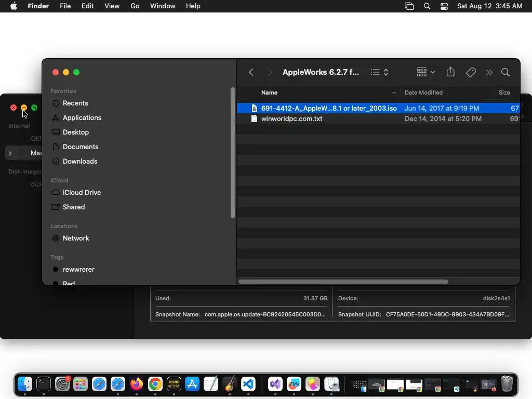This screenshot has width=532, height=399.
Task: Click the horizontal scrollbar under file list
Action: coord(343,282)
